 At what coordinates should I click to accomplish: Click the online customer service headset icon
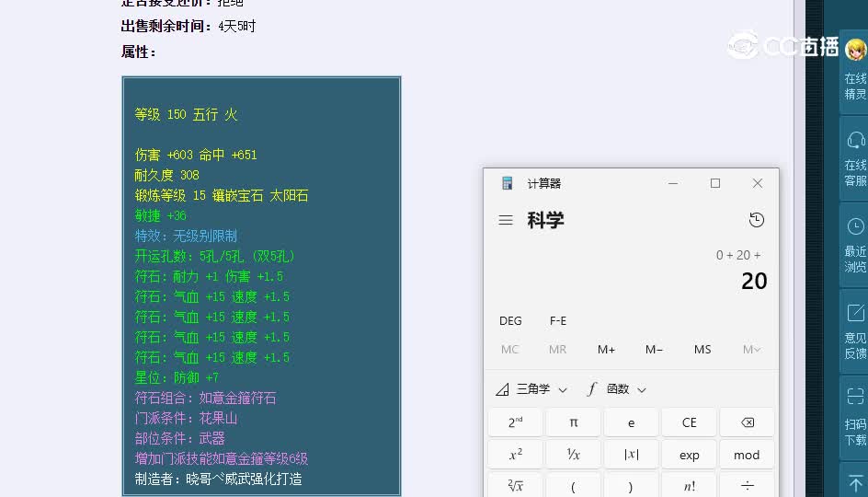[x=855, y=141]
